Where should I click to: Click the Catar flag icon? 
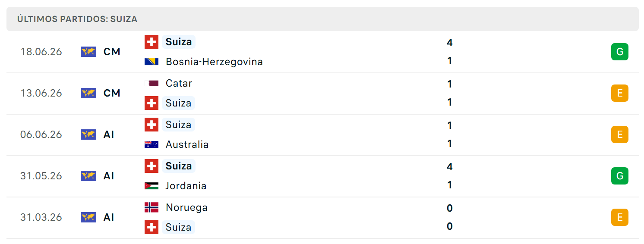[152, 83]
